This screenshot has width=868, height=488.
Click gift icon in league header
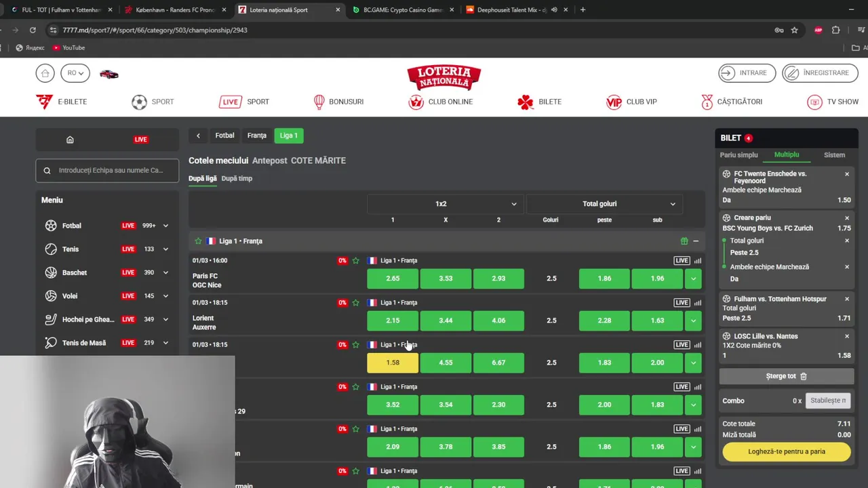[x=684, y=241]
